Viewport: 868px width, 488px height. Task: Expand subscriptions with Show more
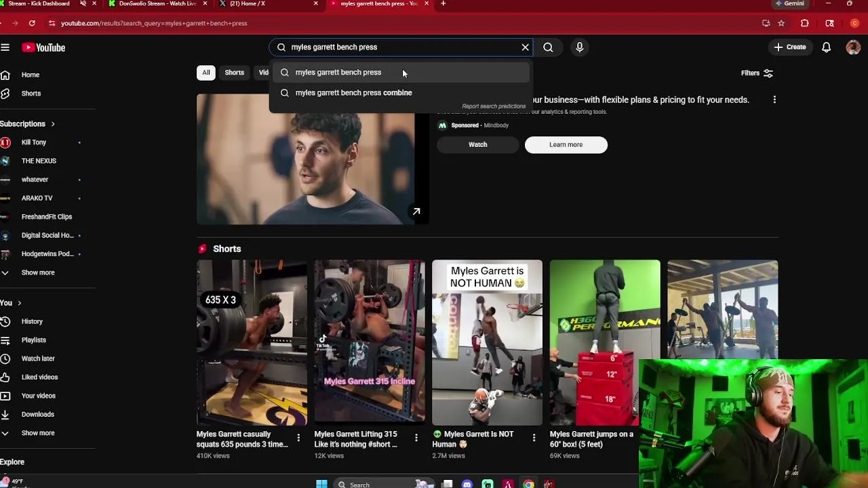tap(37, 272)
